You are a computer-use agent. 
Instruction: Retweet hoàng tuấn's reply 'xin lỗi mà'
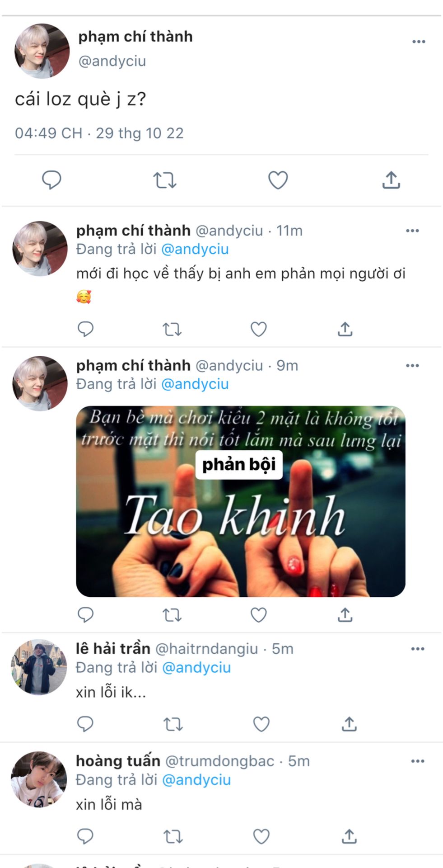click(173, 837)
